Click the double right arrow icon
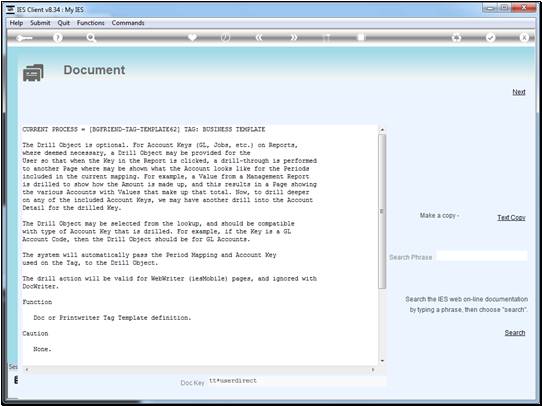The height and width of the screenshot is (406, 542). pyautogui.click(x=293, y=38)
